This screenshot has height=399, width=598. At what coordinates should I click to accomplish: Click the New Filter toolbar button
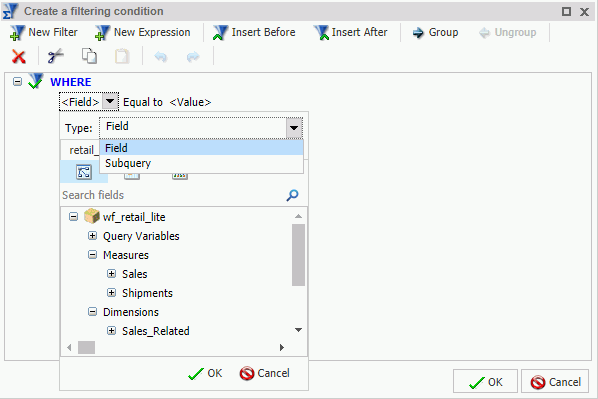[x=43, y=32]
